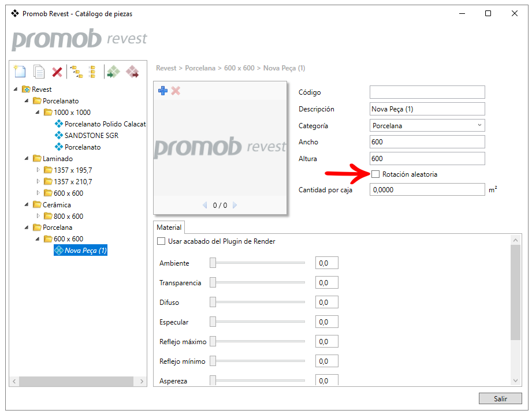Click the faded red remove image icon
Screen dimensions: 532x414
coord(176,91)
